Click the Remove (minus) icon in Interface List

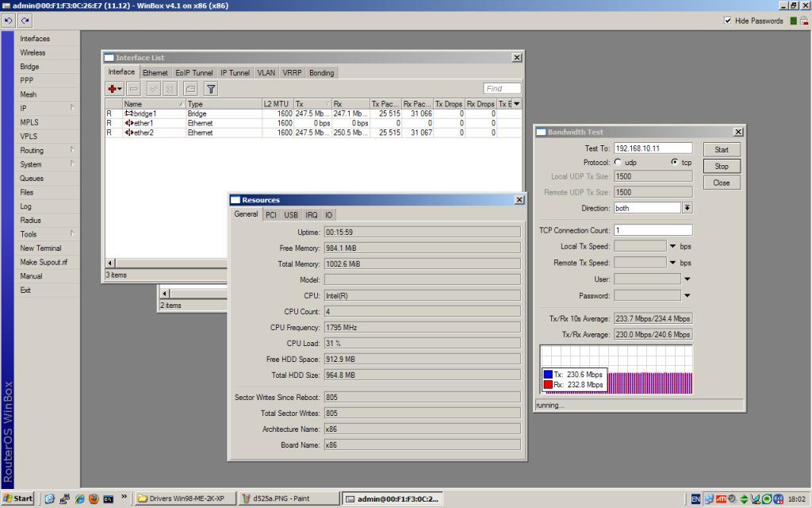click(x=134, y=89)
